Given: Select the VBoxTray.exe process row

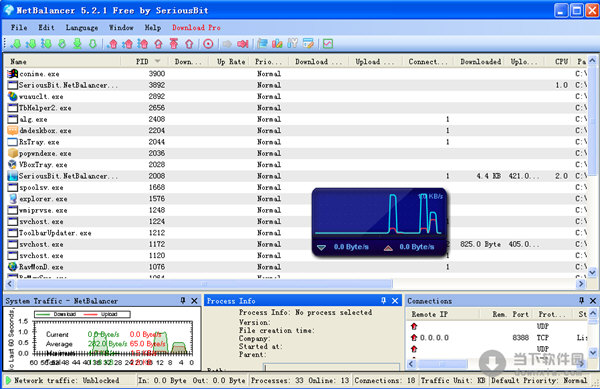Looking at the screenshot, I should (x=297, y=164).
